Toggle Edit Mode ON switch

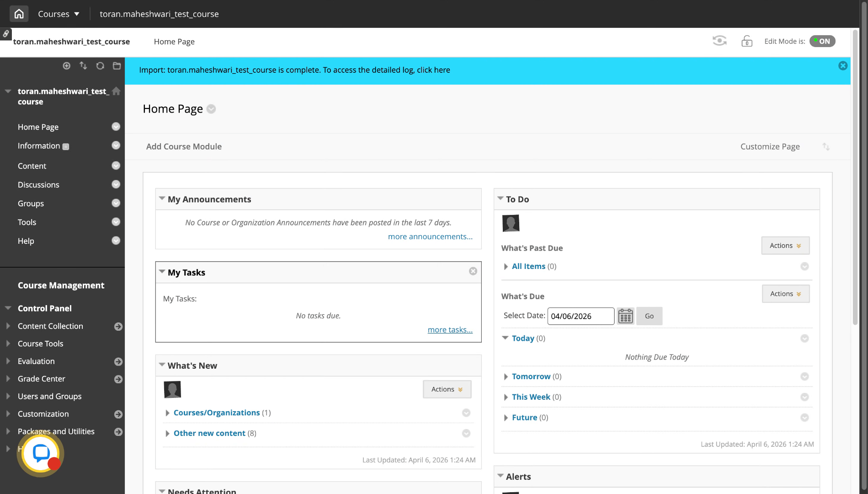coord(822,41)
